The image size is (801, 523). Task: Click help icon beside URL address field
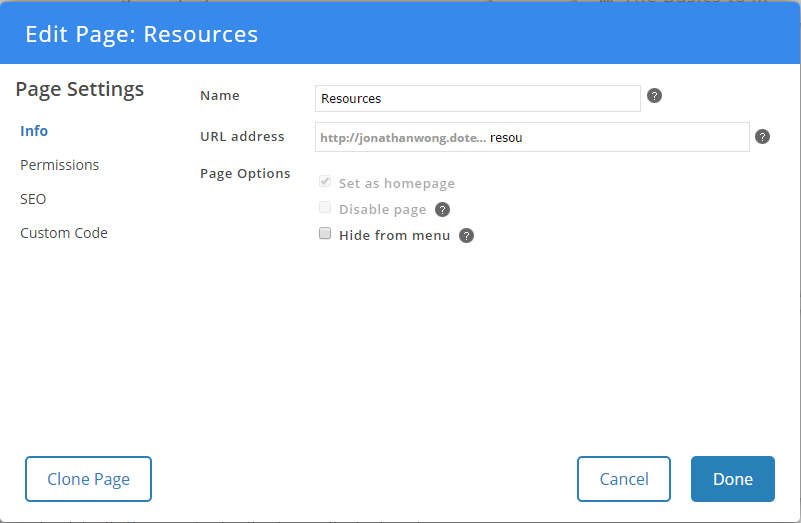pos(762,137)
